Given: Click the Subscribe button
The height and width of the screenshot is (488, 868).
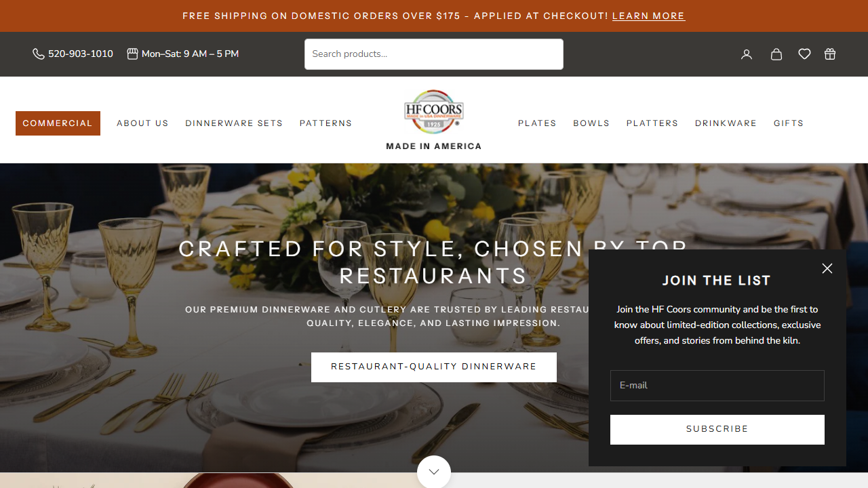Looking at the screenshot, I should [717, 430].
